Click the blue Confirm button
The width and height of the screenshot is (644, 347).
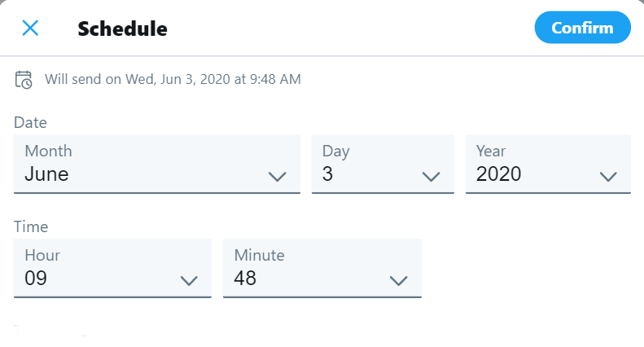pyautogui.click(x=582, y=28)
